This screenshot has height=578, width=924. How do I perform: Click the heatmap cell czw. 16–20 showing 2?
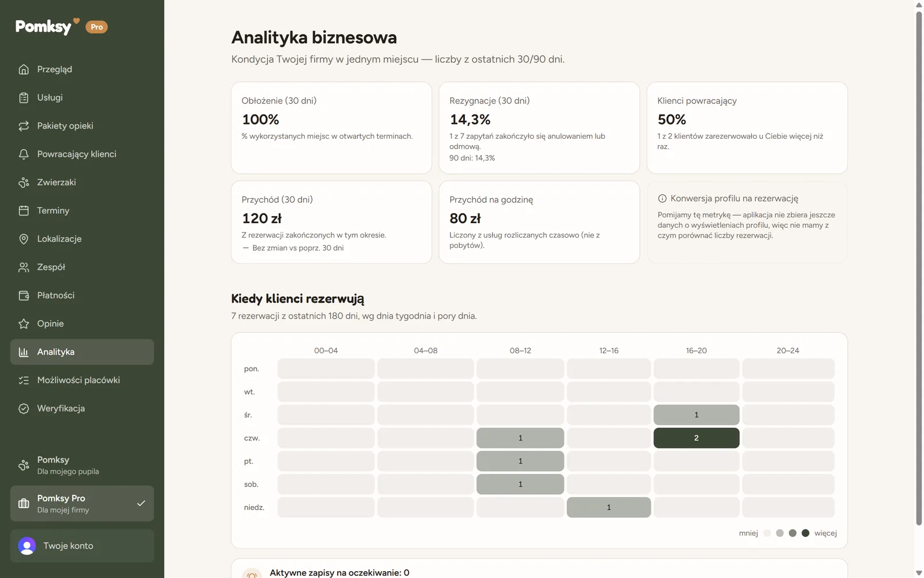696,438
